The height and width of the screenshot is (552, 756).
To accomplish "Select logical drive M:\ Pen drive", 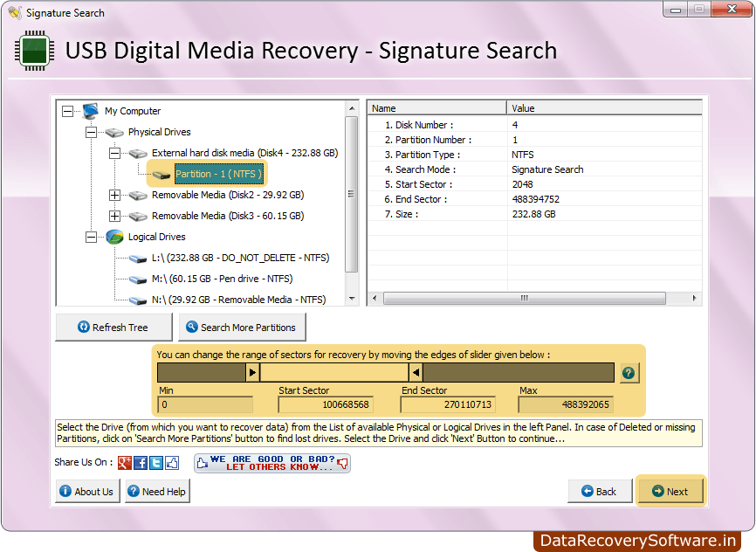I will 223,279.
